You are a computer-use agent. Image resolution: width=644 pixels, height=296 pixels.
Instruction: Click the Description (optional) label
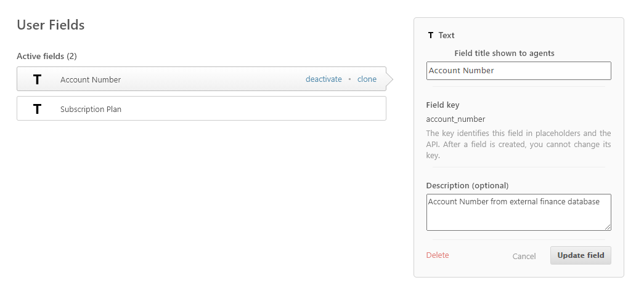pos(467,185)
